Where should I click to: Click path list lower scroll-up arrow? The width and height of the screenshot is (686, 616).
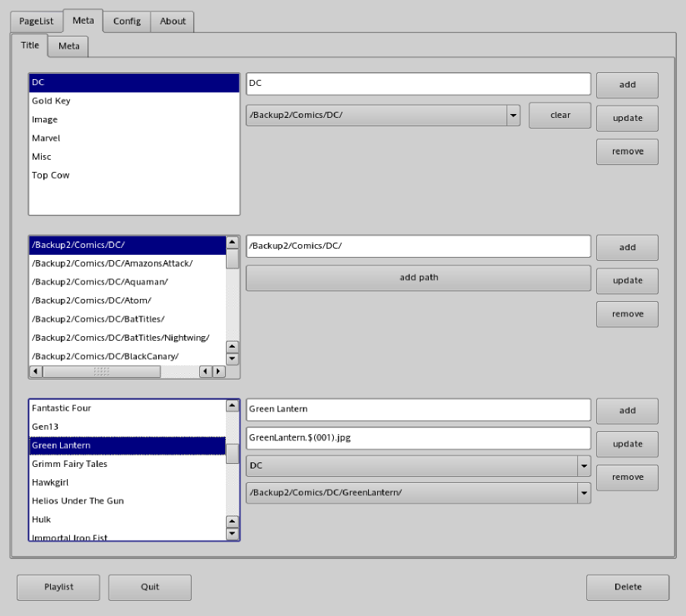[x=232, y=347]
